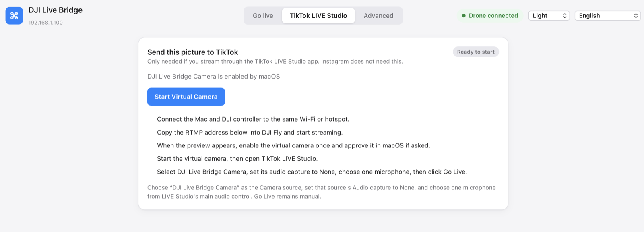This screenshot has height=232, width=644.
Task: Switch to the Go live tab
Action: click(263, 16)
